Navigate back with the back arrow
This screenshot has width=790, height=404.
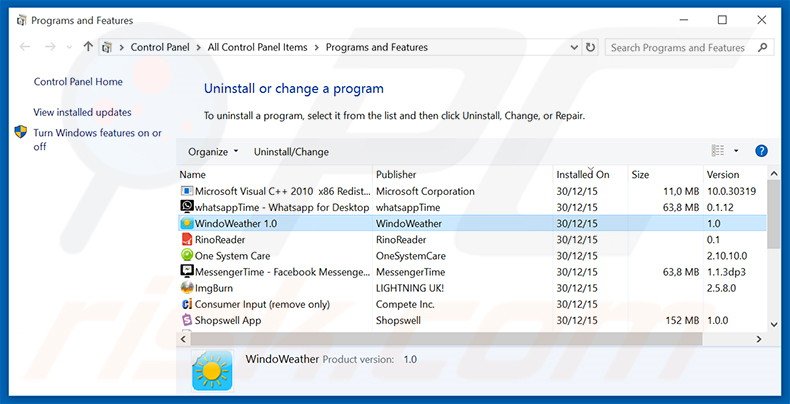25,47
